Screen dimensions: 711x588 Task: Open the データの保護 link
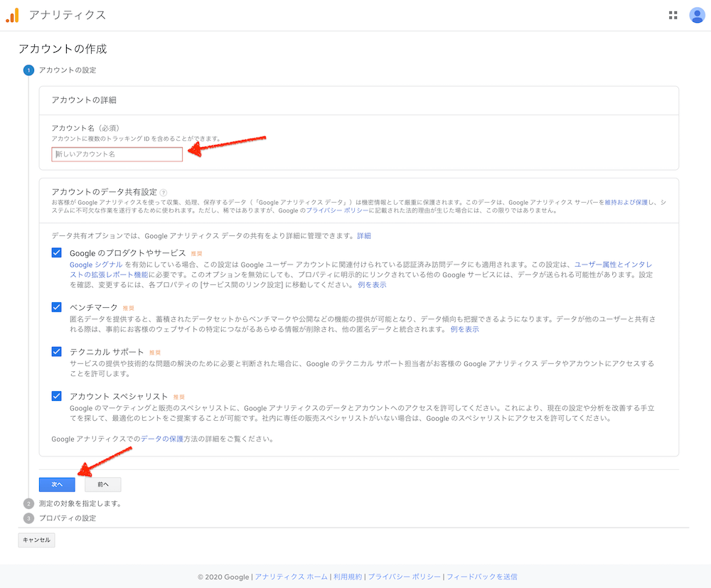(x=162, y=439)
